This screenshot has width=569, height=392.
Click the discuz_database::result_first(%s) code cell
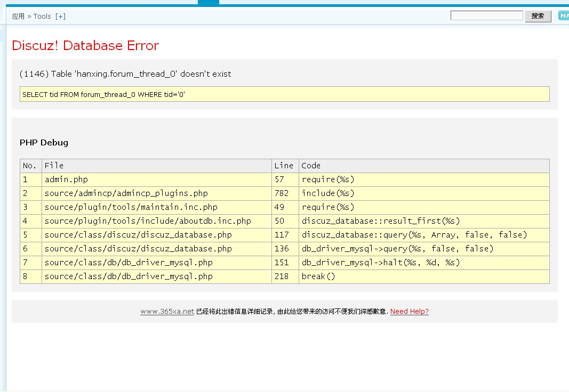[x=424, y=221]
